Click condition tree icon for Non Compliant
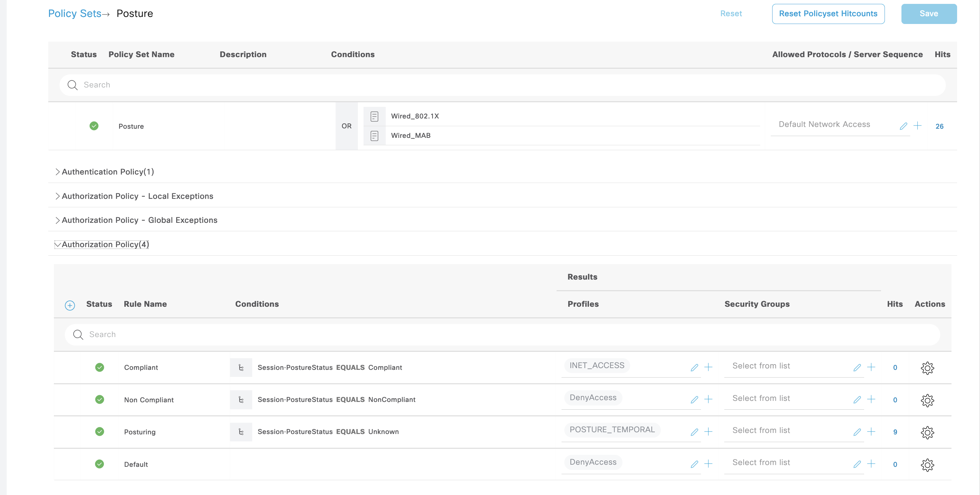Image resolution: width=980 pixels, height=495 pixels. pos(241,400)
